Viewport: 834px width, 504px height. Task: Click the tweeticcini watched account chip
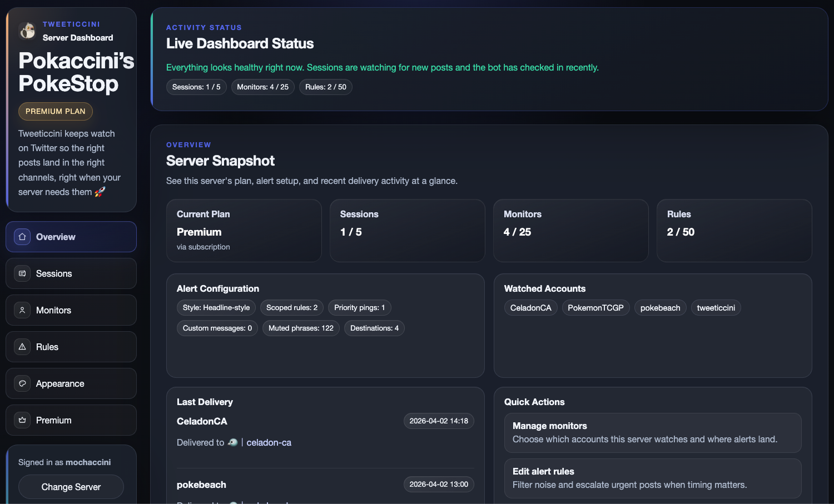tap(716, 308)
